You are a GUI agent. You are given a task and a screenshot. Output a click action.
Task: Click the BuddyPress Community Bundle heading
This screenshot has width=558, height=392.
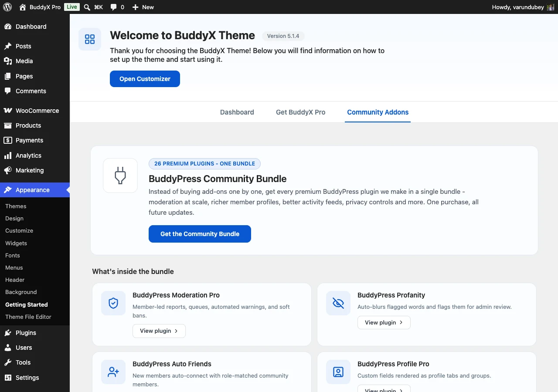[218, 179]
